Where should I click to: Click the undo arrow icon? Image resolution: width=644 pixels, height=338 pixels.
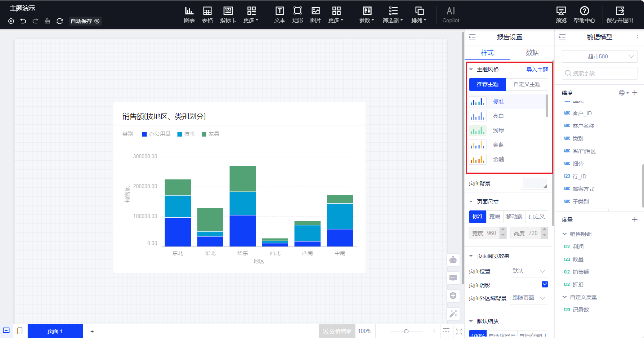(x=23, y=21)
